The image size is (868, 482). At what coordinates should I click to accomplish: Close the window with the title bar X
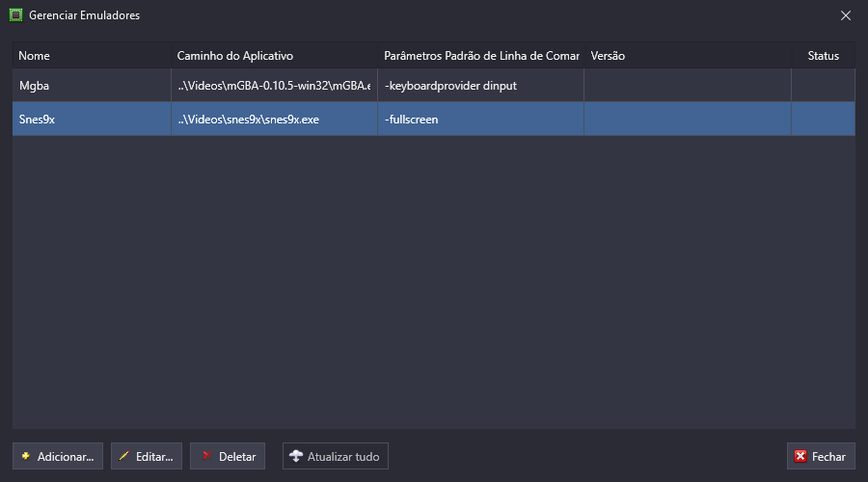(846, 15)
